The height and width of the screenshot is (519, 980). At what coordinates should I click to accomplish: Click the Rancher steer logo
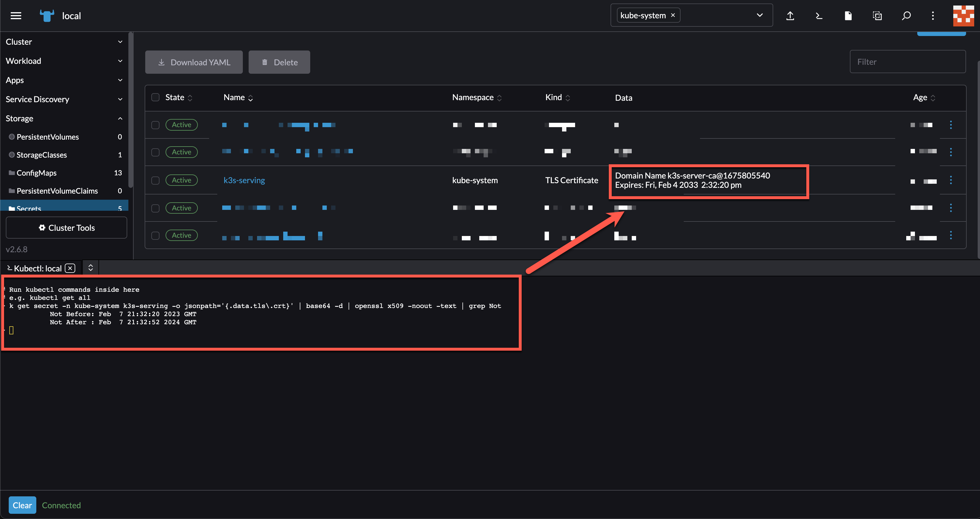(x=46, y=15)
